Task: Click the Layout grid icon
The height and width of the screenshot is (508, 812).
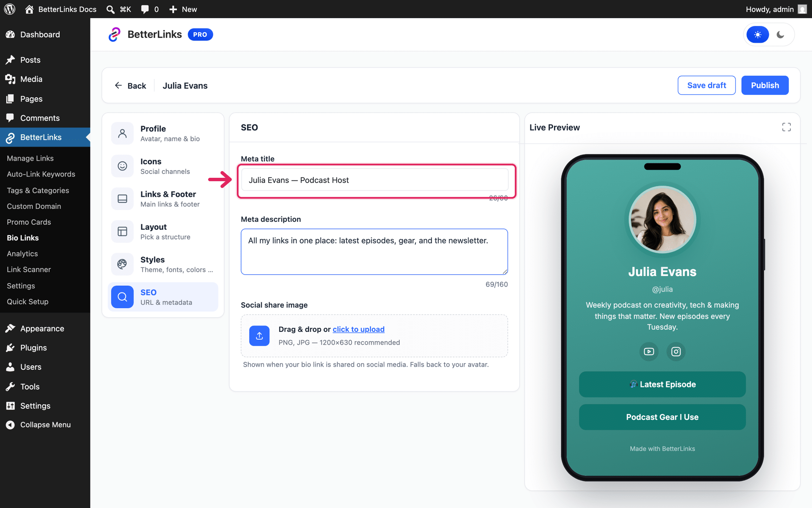Action: coord(122,232)
